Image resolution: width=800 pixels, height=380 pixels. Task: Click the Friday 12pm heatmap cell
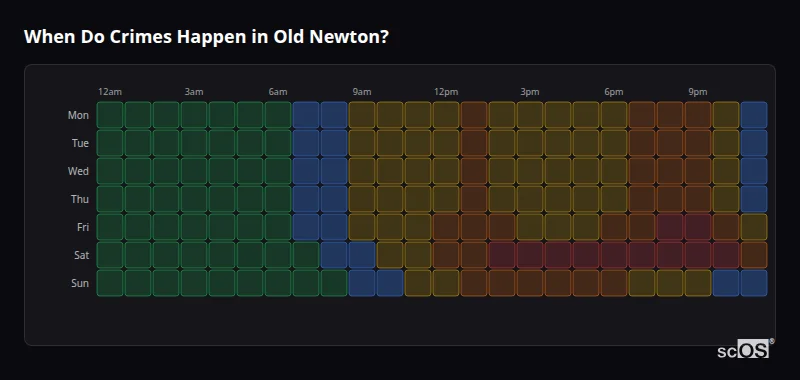446,227
